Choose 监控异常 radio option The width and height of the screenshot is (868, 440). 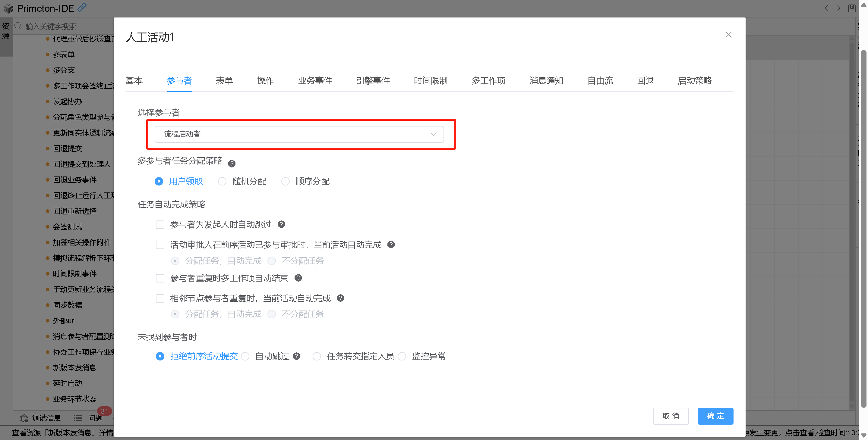402,356
